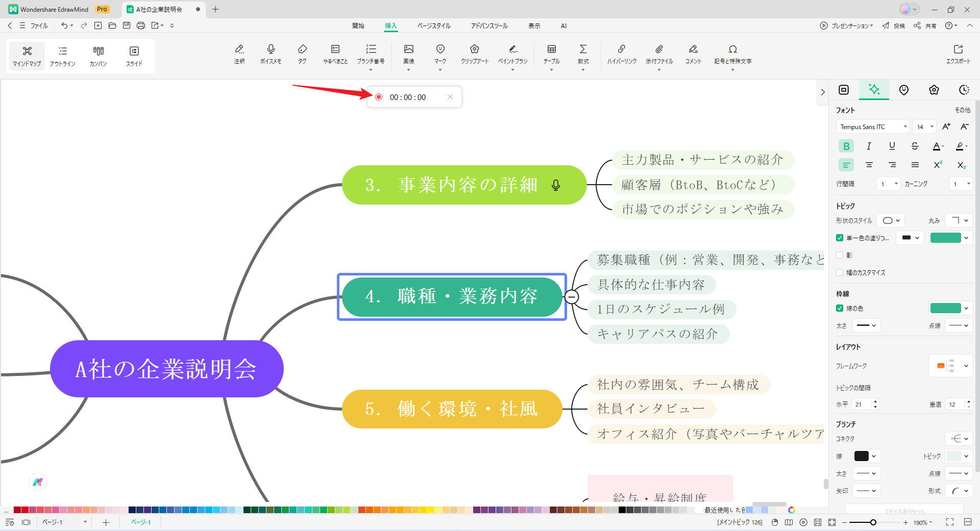Toggle Strikethrough text formatting
The image size is (980, 531).
coord(915,146)
